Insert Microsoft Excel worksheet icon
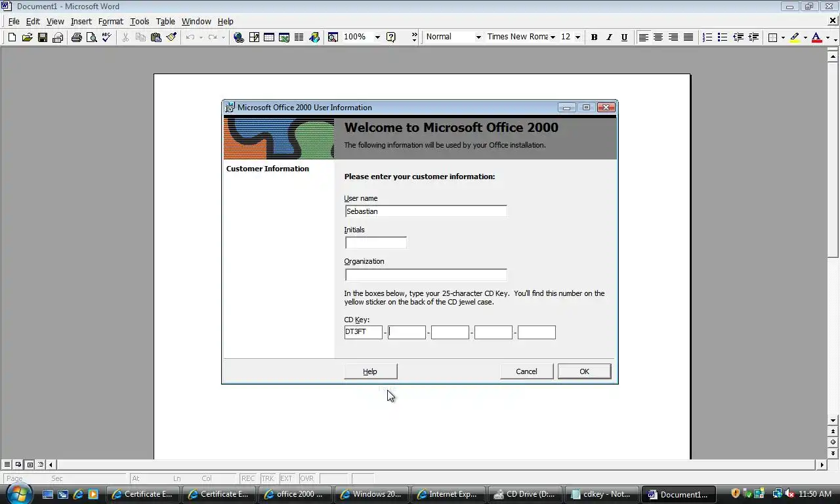 [x=284, y=37]
